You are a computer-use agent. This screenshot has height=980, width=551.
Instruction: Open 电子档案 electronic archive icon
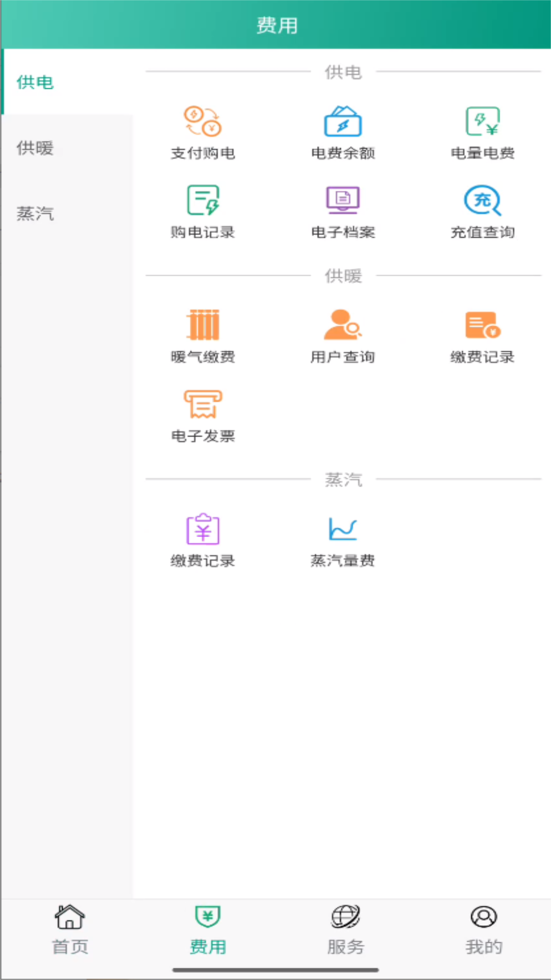[343, 201]
